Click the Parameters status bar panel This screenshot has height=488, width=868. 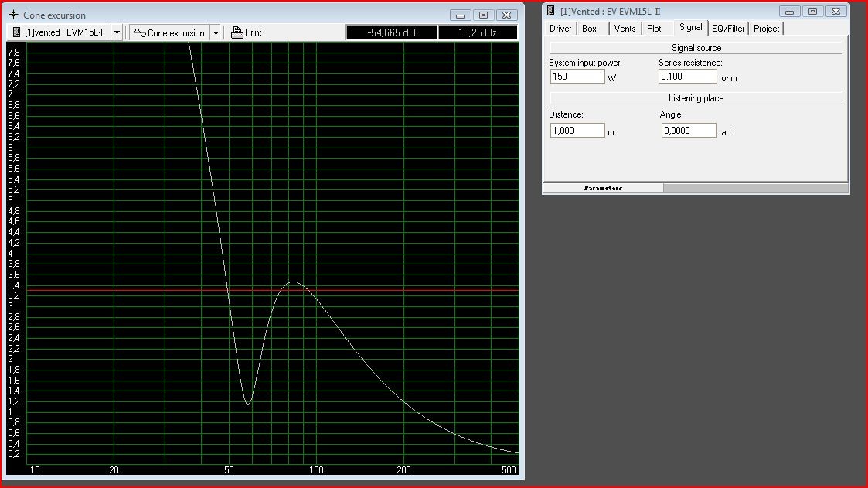[x=604, y=189]
